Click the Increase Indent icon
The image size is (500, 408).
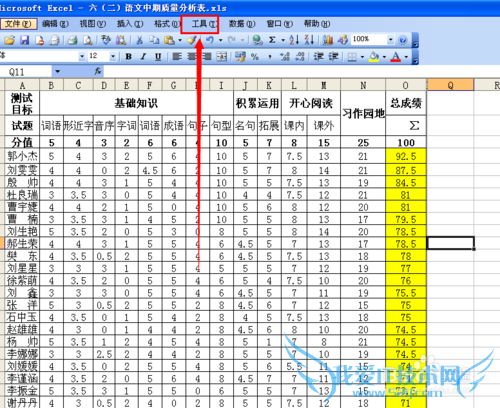click(x=333, y=57)
